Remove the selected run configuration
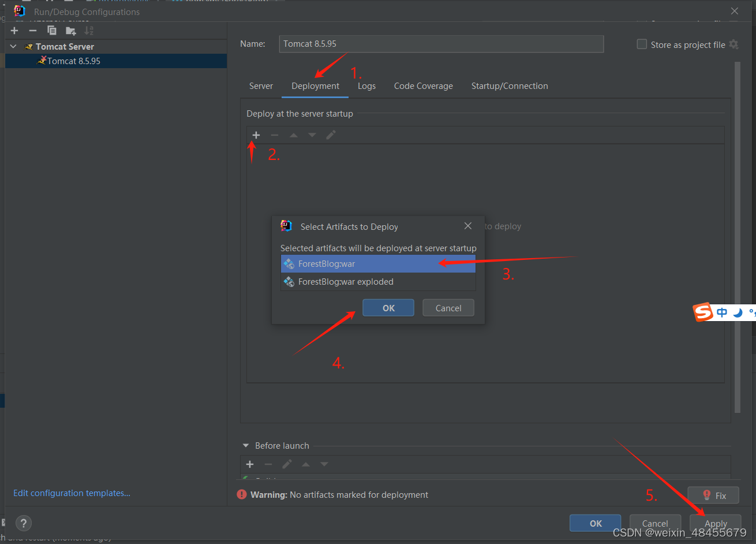Image resolution: width=756 pixels, height=544 pixels. pos(32,30)
